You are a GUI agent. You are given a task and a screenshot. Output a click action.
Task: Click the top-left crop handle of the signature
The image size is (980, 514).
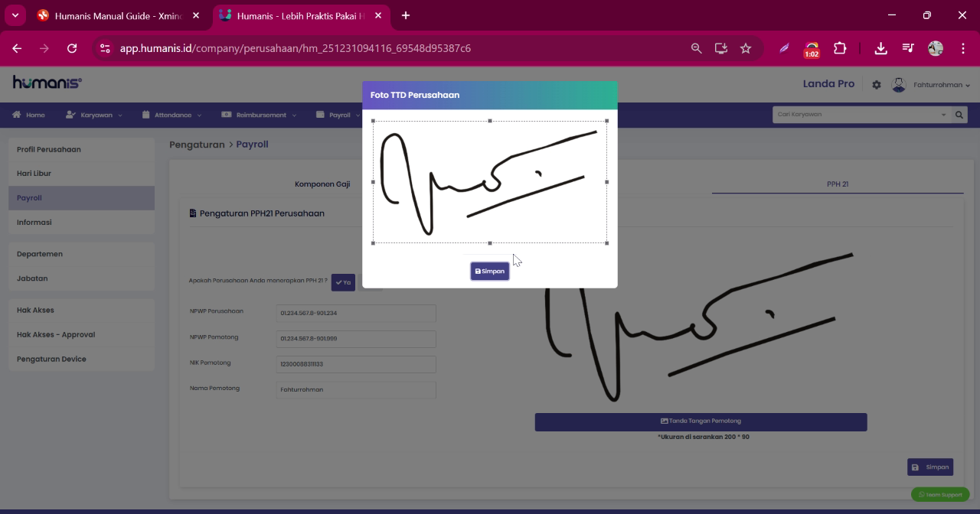click(x=374, y=121)
